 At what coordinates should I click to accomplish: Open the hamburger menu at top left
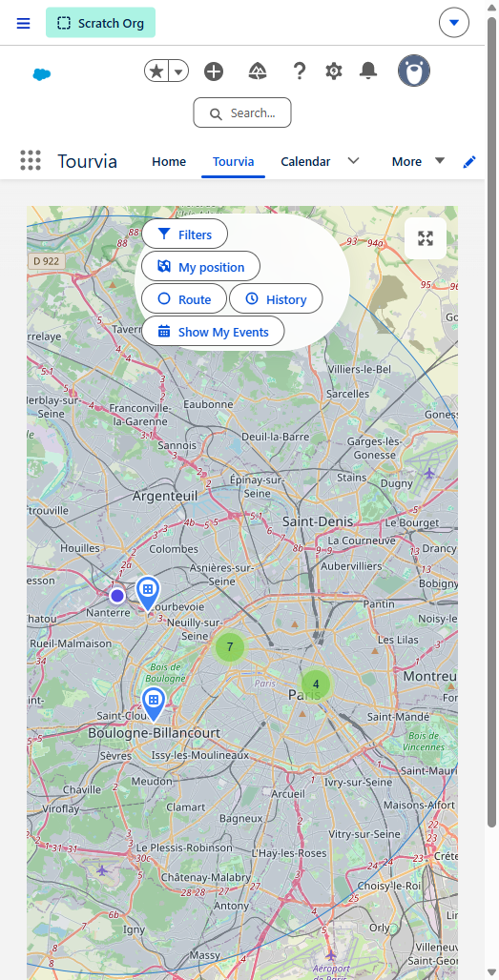[23, 23]
